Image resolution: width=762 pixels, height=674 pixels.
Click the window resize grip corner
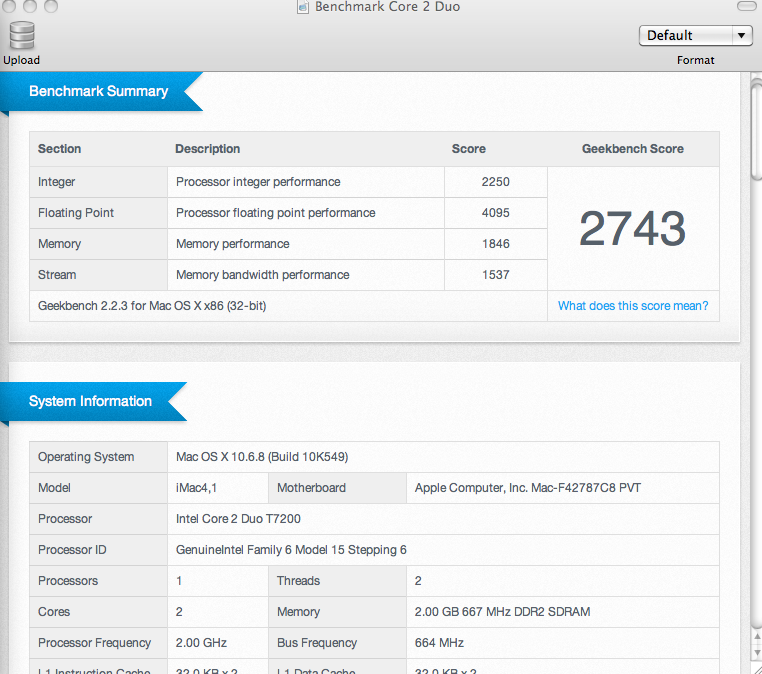pyautogui.click(x=757, y=669)
